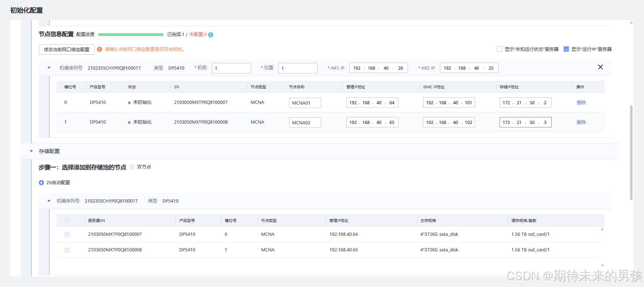644x287 pixels.
Task: Click the 缓存规格/盘数 column header
Action: pos(524,221)
